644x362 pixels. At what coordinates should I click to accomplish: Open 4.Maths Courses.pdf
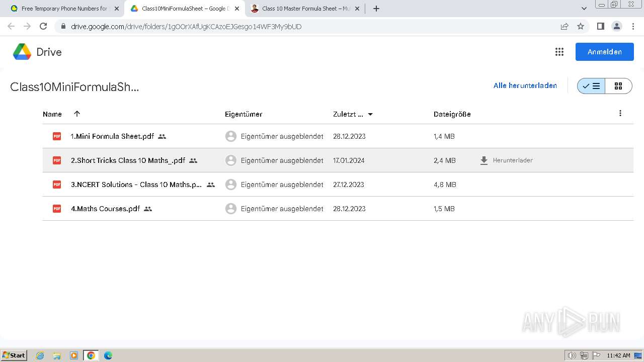pyautogui.click(x=105, y=209)
